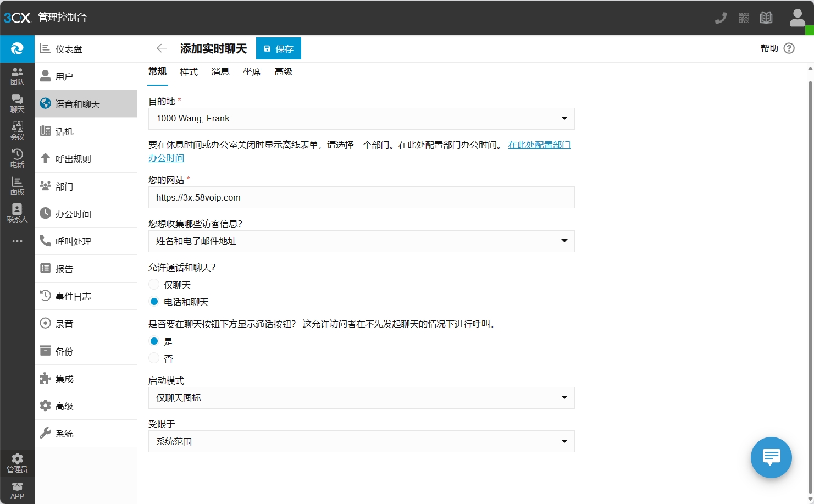Open the user profile avatar at top right
This screenshot has height=504, width=814.
797,18
